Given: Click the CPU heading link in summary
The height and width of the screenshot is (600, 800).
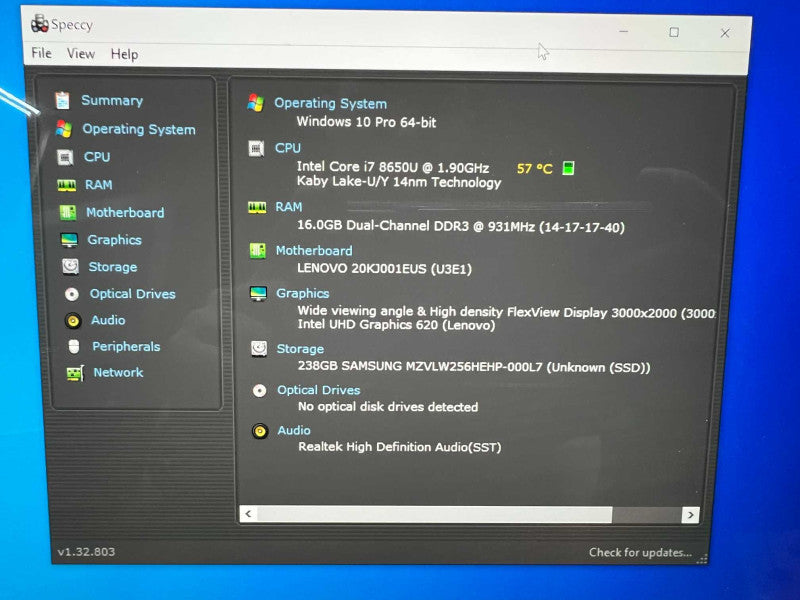Looking at the screenshot, I should click(x=288, y=148).
